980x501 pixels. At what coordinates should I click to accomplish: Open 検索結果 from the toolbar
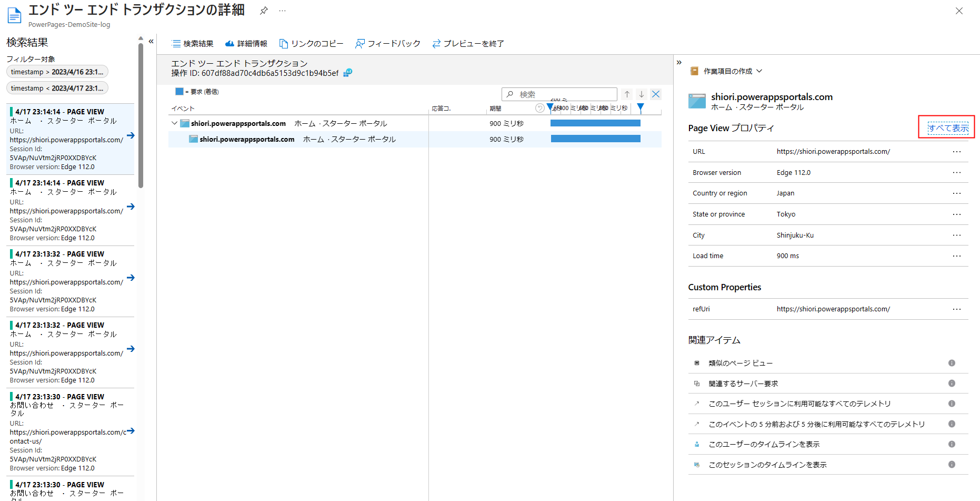[x=192, y=44]
